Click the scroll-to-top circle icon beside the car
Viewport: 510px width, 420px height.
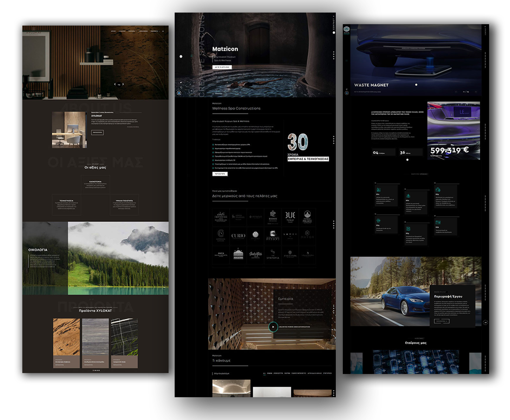pos(485,322)
